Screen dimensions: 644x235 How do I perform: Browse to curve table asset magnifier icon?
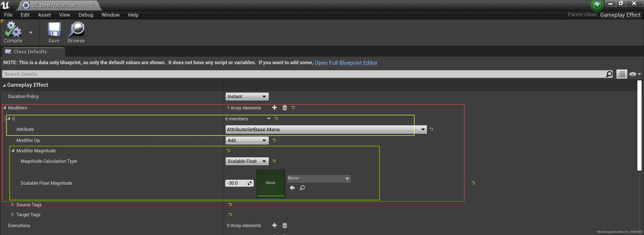[x=302, y=188]
